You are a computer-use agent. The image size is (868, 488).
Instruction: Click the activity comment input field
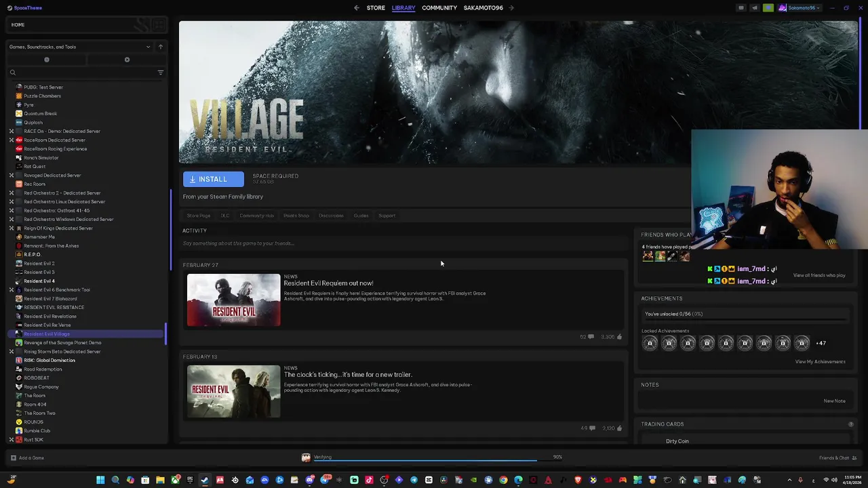(x=404, y=243)
